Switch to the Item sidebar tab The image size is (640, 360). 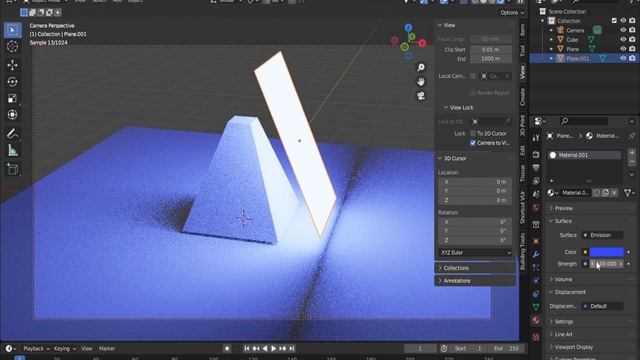[x=523, y=30]
